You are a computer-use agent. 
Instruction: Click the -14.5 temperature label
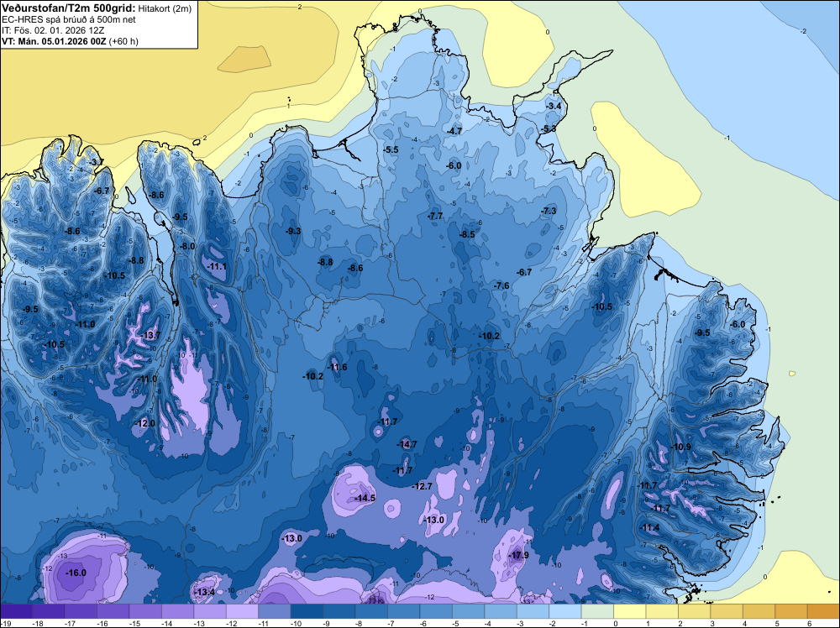click(x=365, y=498)
